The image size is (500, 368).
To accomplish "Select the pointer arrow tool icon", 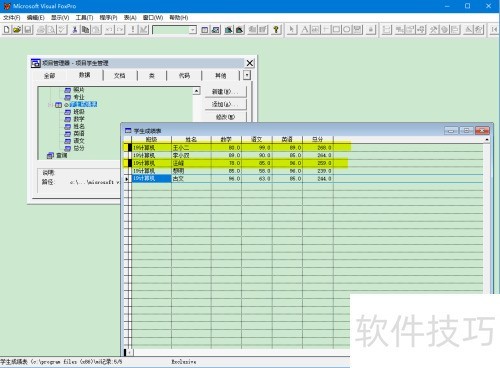I will tap(292, 30).
